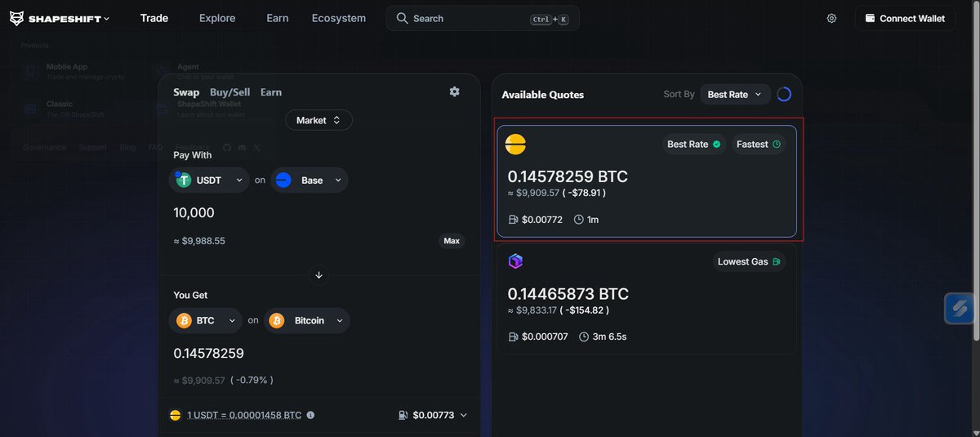Click the You Get label
980x437 pixels.
191,295
